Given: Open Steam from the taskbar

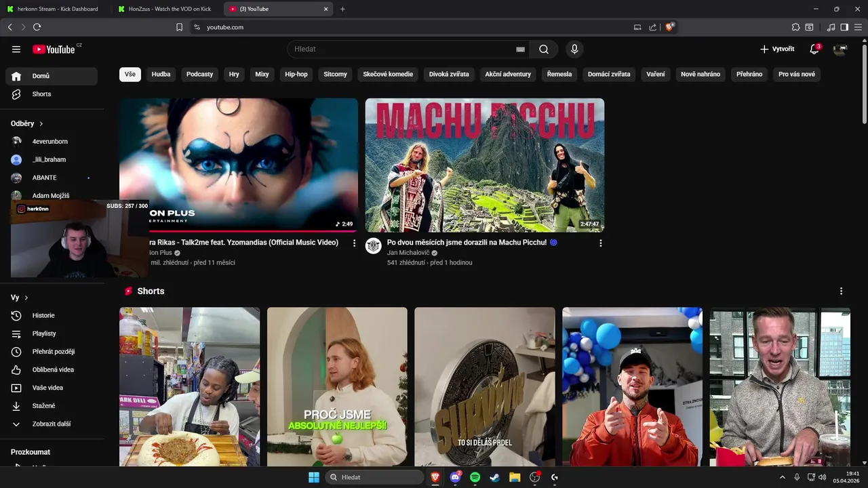Looking at the screenshot, I should (x=495, y=477).
